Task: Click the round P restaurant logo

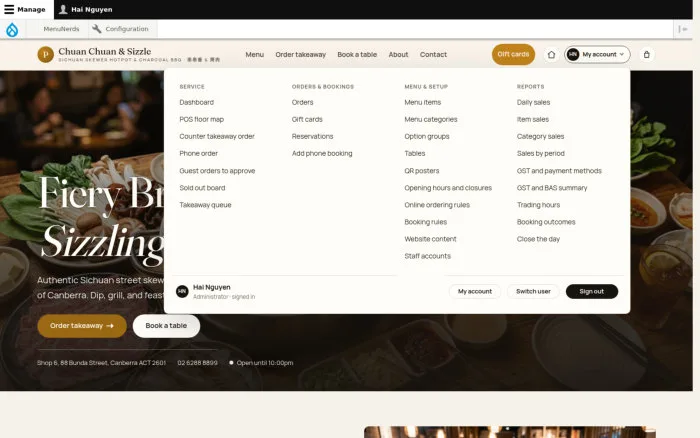Action: [46, 54]
